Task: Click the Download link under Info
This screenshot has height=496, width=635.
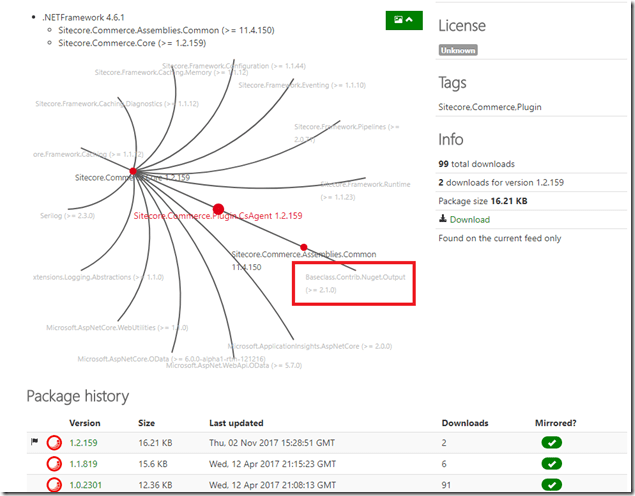Action: point(469,219)
